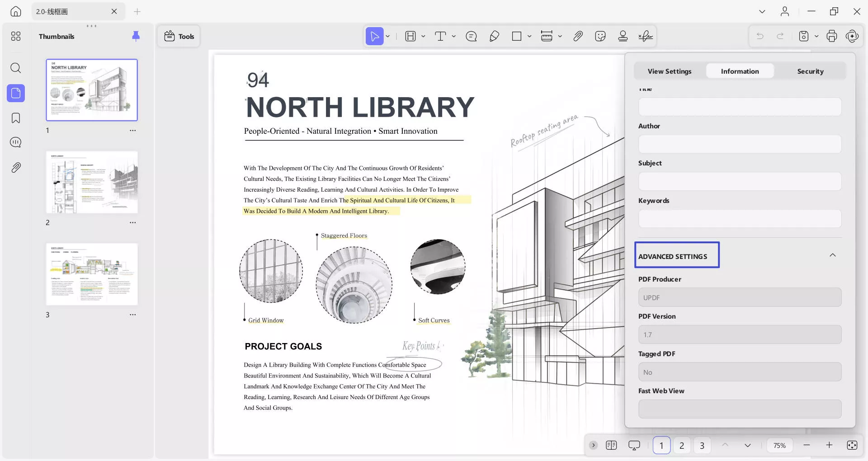Select the comment note tool
Screen dimensions: 868x461
coord(471,37)
